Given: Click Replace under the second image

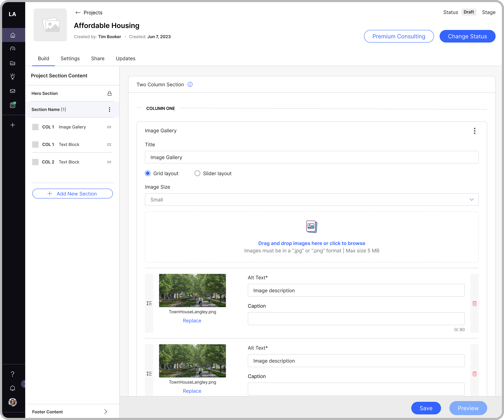Looking at the screenshot, I should [192, 391].
